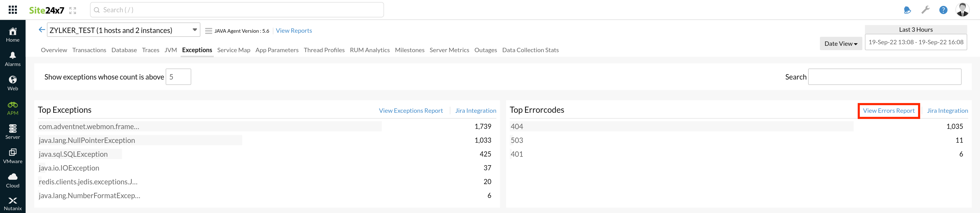Open hamburger menu beside JAVA Agent Version

(x=208, y=31)
